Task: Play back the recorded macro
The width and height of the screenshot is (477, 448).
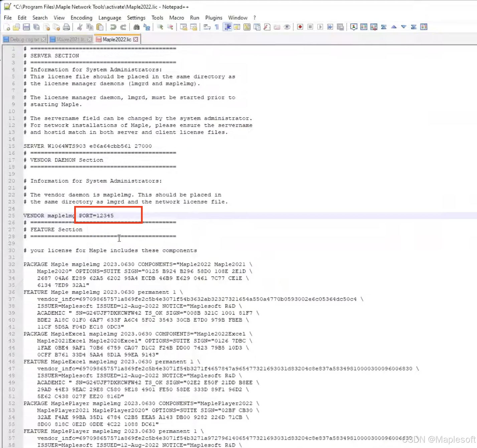Action: coord(320,27)
